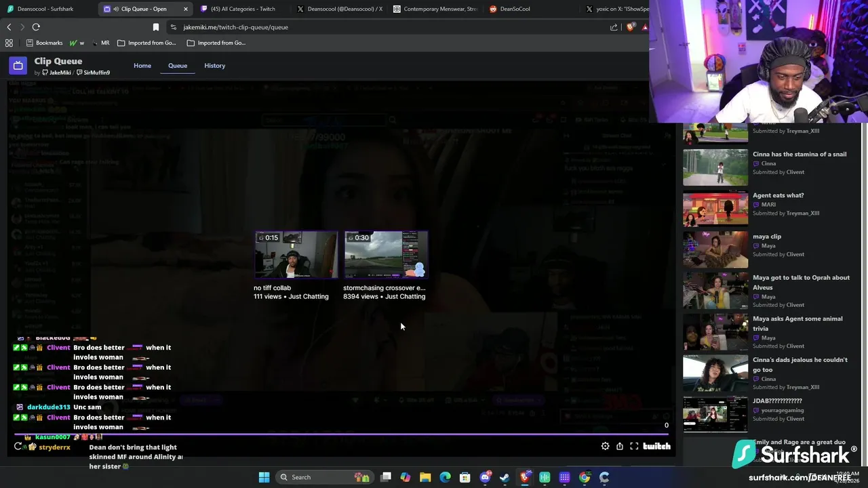The image size is (868, 488).
Task: Switch to DeanSoCool Reddit browser tab
Action: click(x=532, y=9)
